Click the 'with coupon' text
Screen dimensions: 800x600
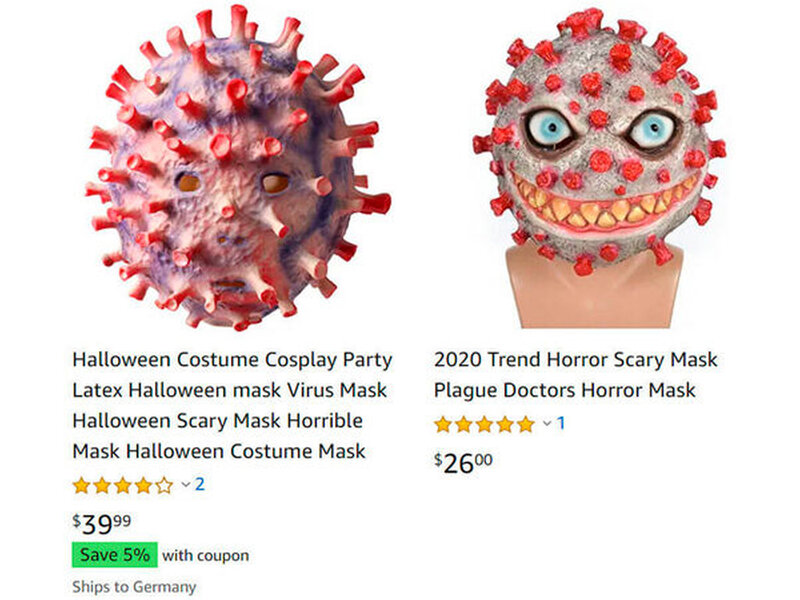[x=206, y=556]
